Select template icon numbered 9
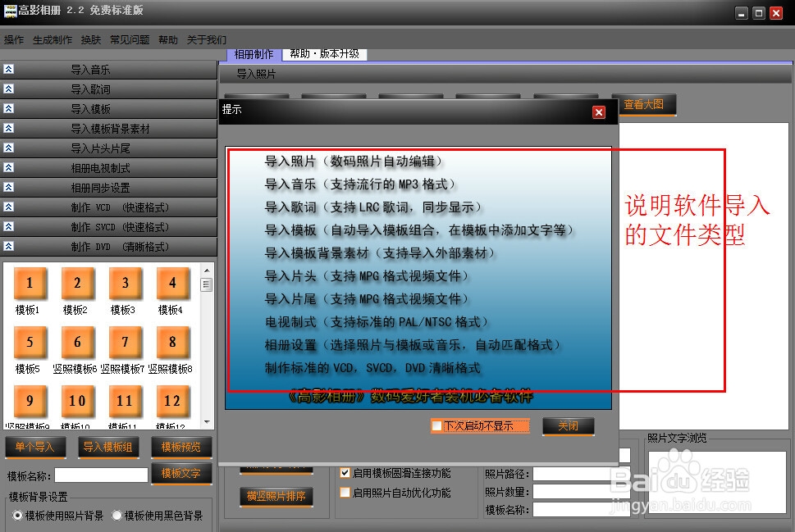This screenshot has width=795, height=532. [x=30, y=401]
